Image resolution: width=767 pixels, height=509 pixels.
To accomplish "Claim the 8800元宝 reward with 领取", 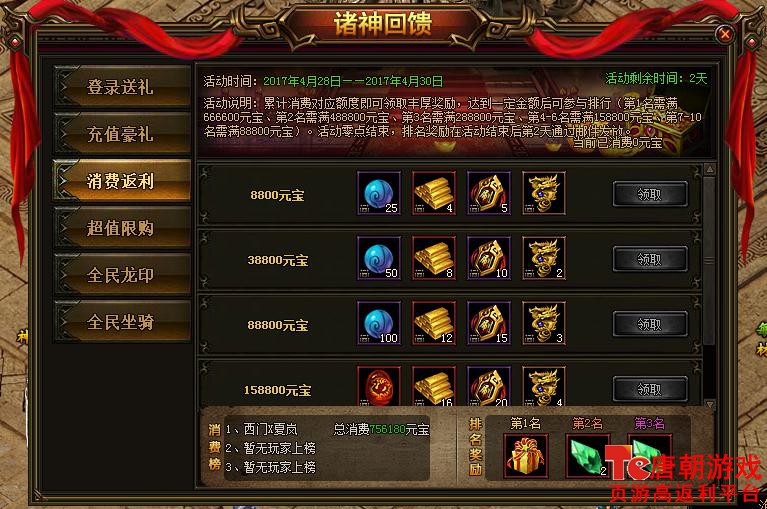I will click(x=650, y=195).
